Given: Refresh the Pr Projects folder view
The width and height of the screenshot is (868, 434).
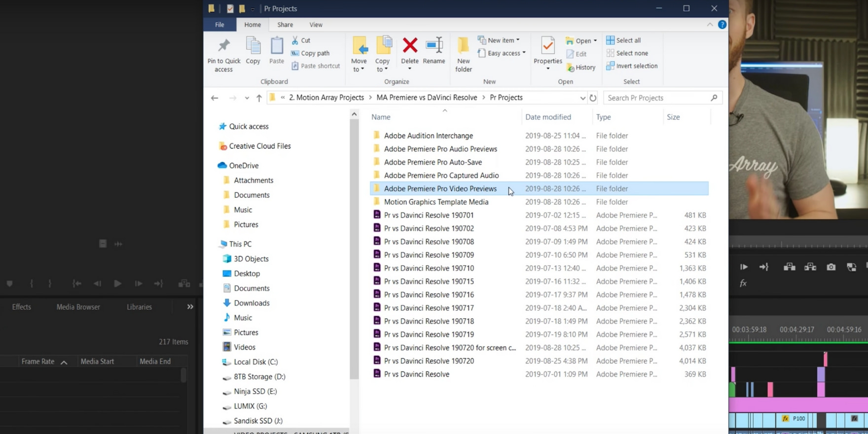Looking at the screenshot, I should (x=593, y=98).
